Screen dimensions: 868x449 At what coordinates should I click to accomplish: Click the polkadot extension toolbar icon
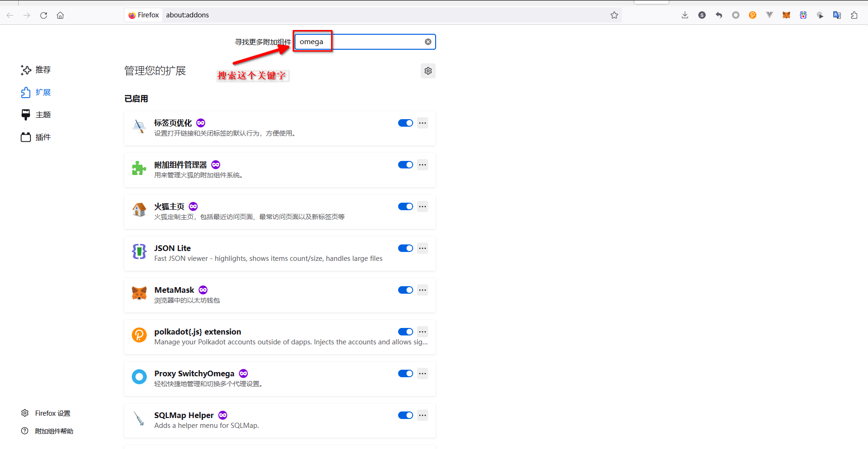coord(753,15)
